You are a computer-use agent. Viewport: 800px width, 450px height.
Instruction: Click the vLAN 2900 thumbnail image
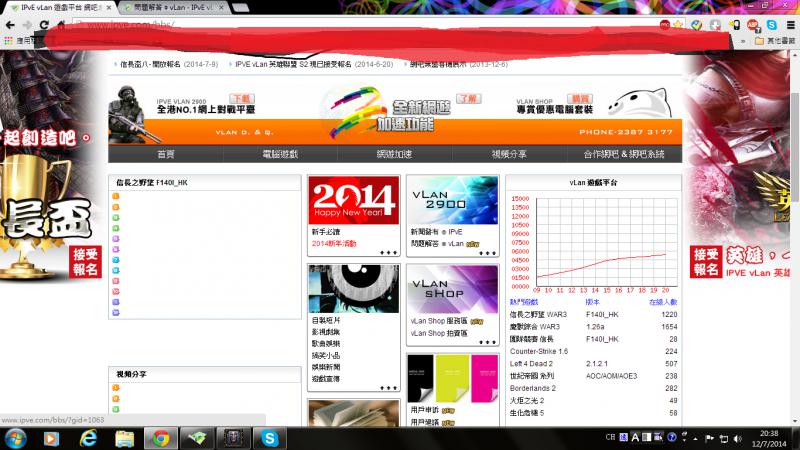453,200
